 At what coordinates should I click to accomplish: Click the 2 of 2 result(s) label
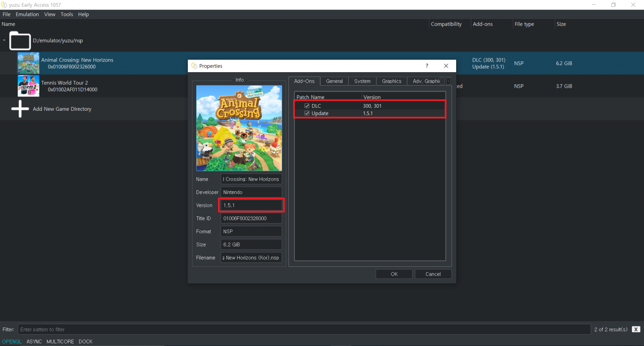(610, 329)
